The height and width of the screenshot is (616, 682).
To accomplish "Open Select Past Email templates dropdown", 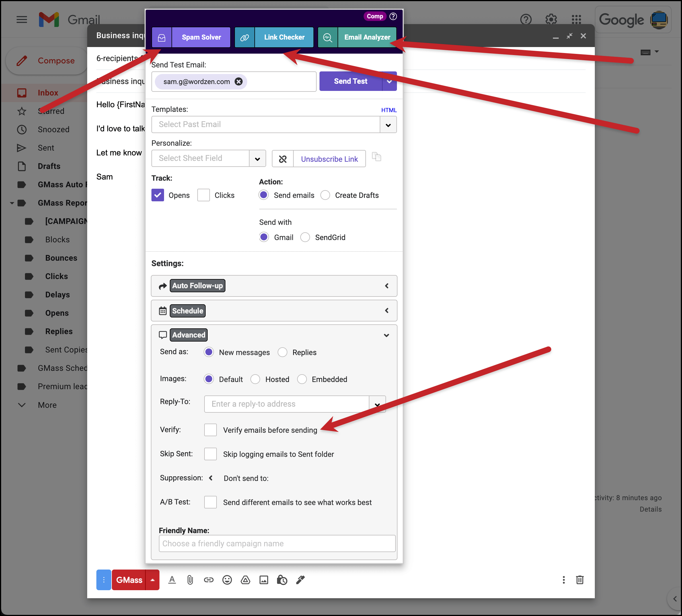I will click(388, 125).
